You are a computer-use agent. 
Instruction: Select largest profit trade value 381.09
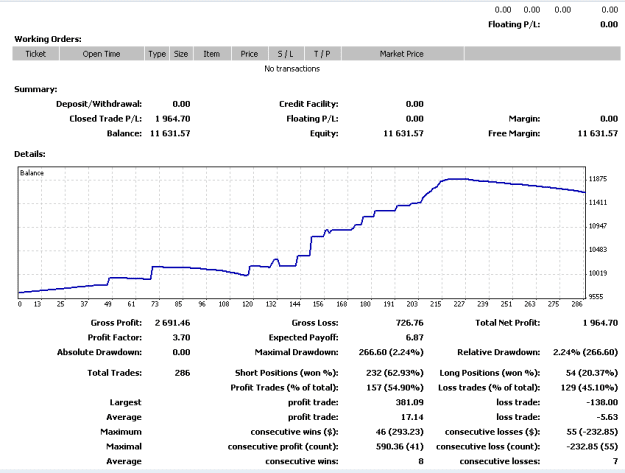click(x=410, y=402)
